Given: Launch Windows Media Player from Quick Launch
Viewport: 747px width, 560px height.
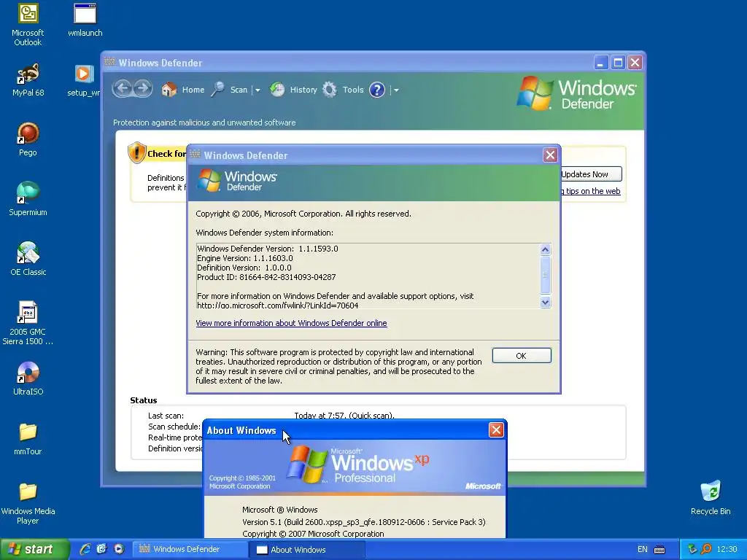Looking at the screenshot, I should pyautogui.click(x=119, y=549).
